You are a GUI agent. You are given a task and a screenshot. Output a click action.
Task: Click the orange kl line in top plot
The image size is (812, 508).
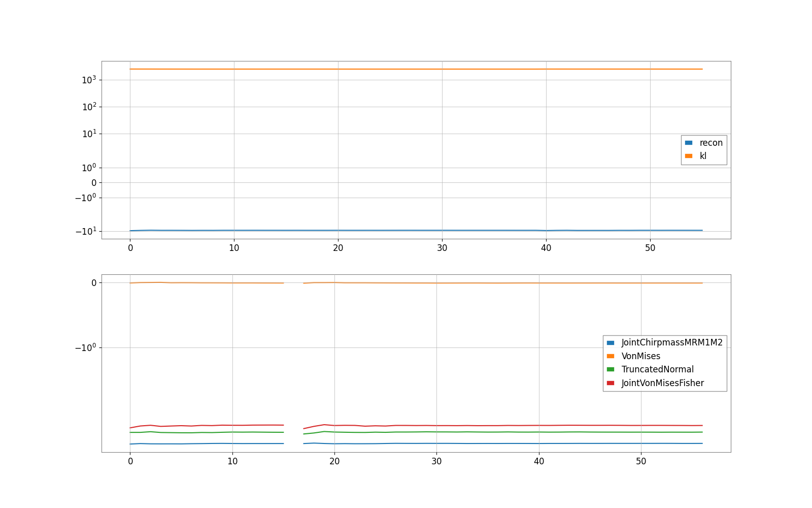[x=416, y=69]
